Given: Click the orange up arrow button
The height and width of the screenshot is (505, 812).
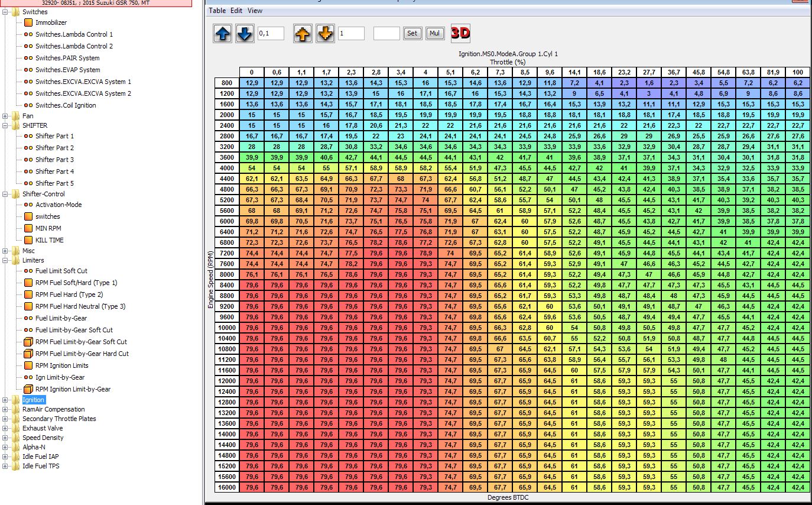Looking at the screenshot, I should (303, 34).
